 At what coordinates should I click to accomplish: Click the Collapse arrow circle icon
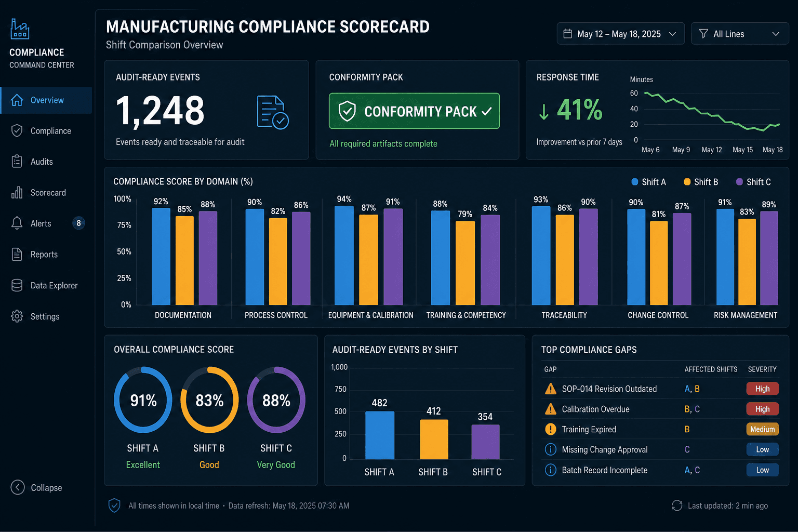[18, 487]
